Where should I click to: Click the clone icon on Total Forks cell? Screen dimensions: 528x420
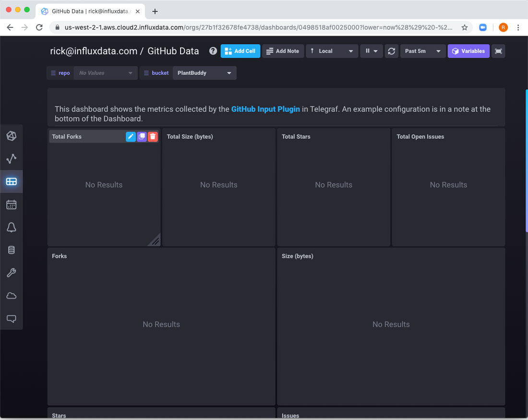coord(142,137)
